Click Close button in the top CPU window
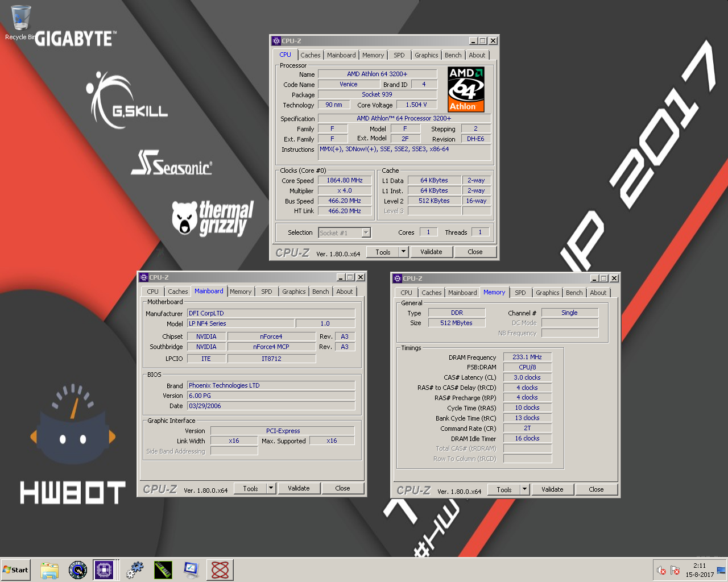This screenshot has height=582, width=728. pyautogui.click(x=475, y=252)
